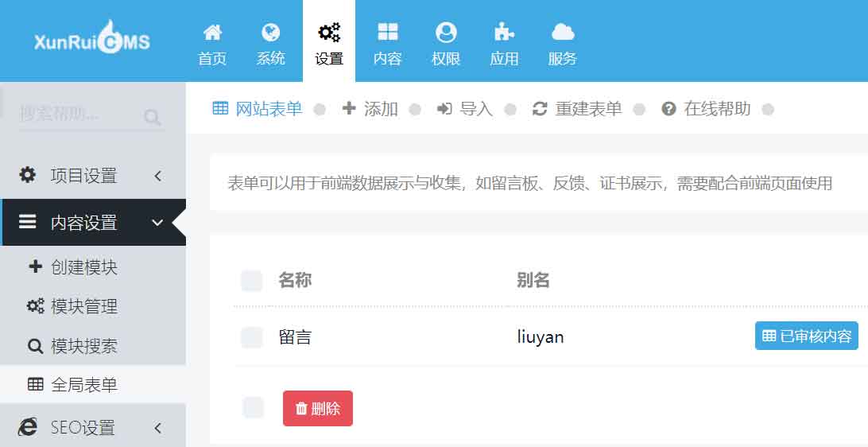Image resolution: width=868 pixels, height=447 pixels.
Task: Open 已审核内容 for 留言
Action: [x=807, y=336]
